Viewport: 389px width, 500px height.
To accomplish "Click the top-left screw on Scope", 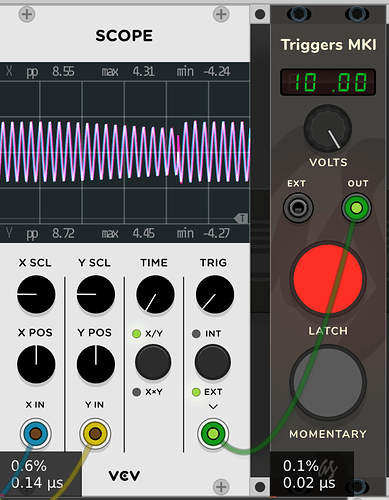I will [x=27, y=14].
